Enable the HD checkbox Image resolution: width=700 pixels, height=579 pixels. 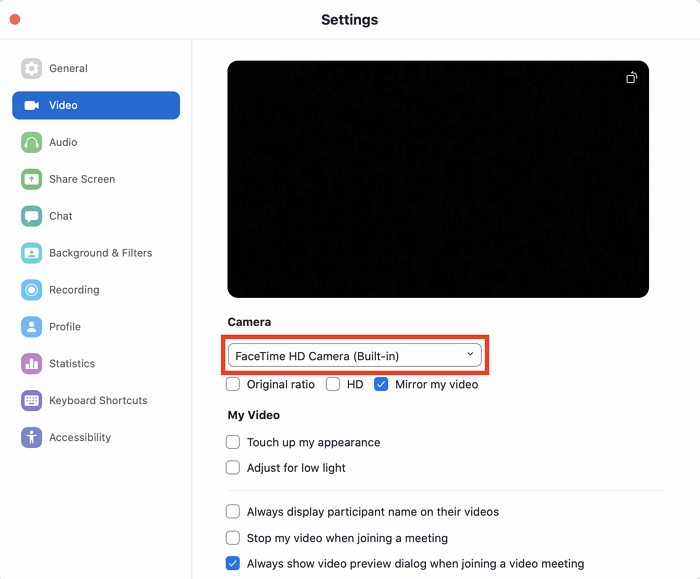pos(333,384)
